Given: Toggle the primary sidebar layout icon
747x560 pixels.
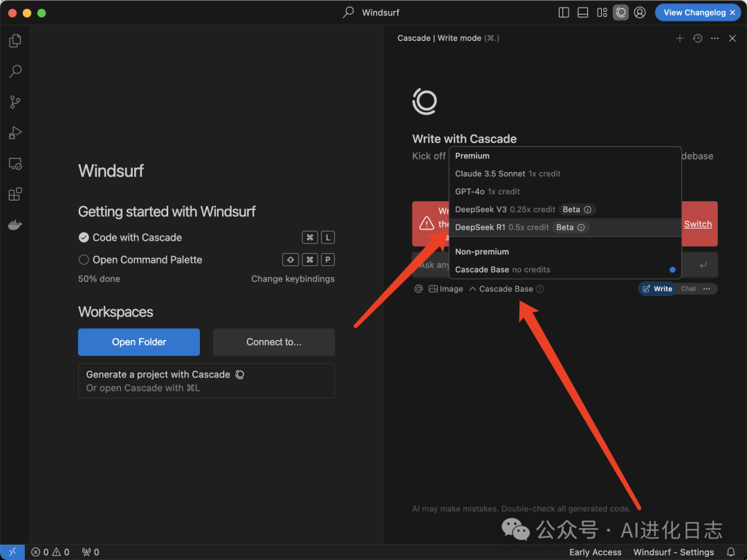Looking at the screenshot, I should point(564,13).
